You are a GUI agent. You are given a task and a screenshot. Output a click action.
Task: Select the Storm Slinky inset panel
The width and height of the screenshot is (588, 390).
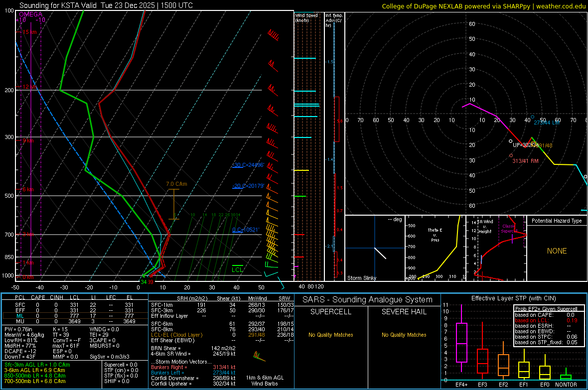click(375, 248)
